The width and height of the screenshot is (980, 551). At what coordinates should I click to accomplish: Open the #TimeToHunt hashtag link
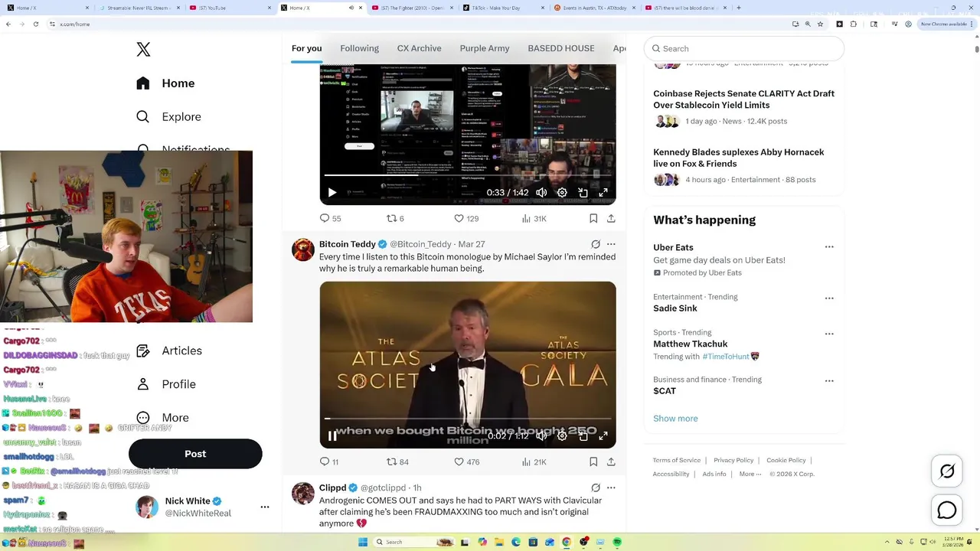point(726,357)
